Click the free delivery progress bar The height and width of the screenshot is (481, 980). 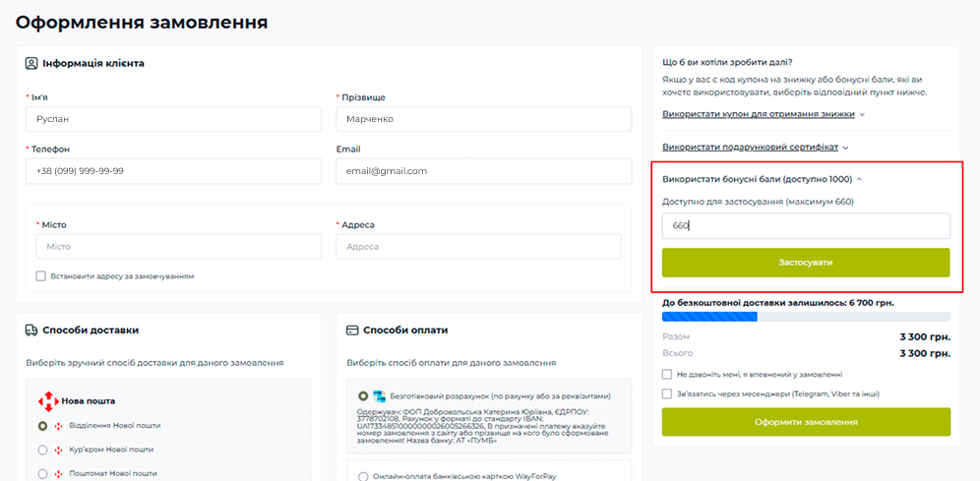(x=806, y=317)
